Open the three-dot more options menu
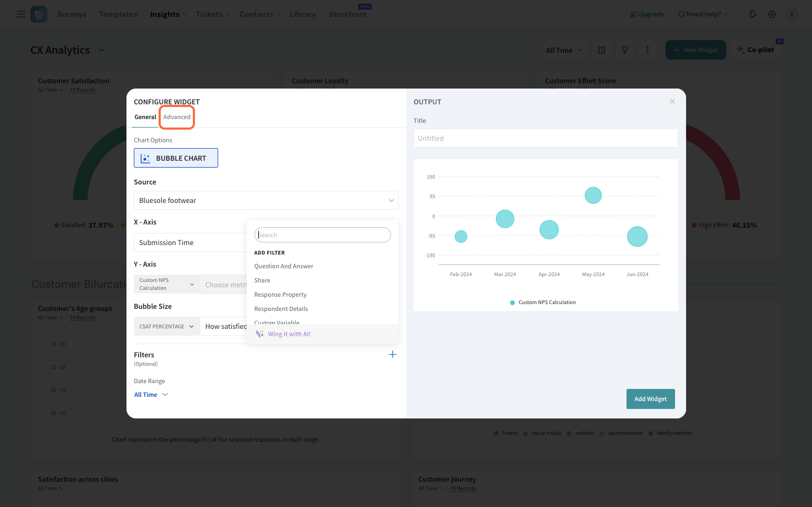The image size is (812, 507). pos(648,50)
